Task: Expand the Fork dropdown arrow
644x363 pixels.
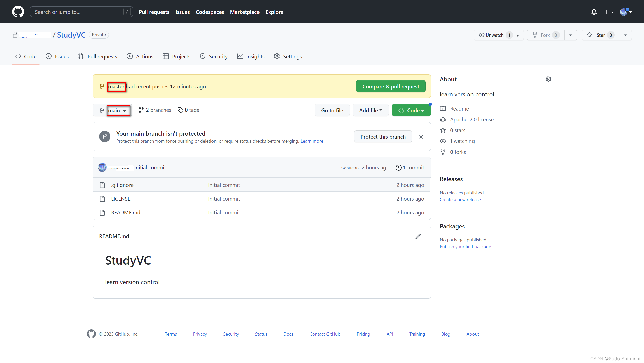Action: (x=571, y=35)
